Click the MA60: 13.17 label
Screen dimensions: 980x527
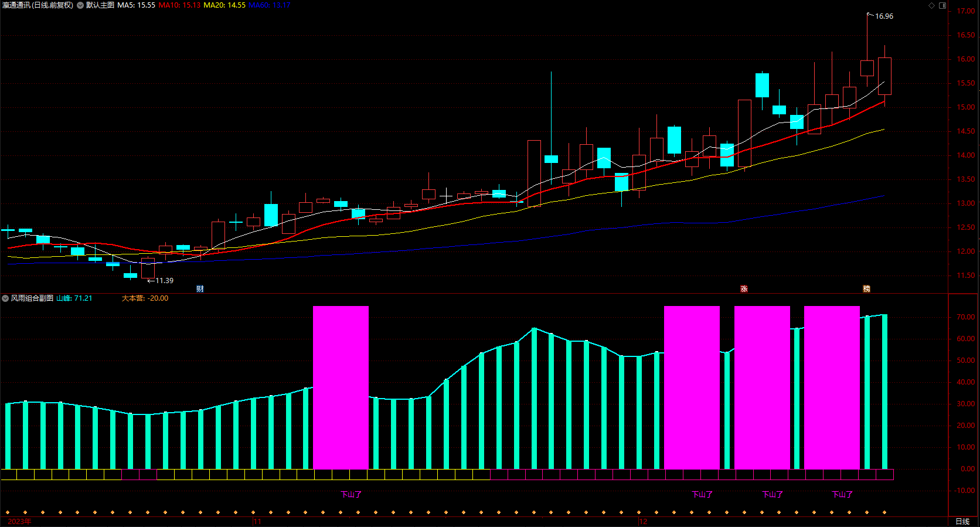tap(270, 5)
